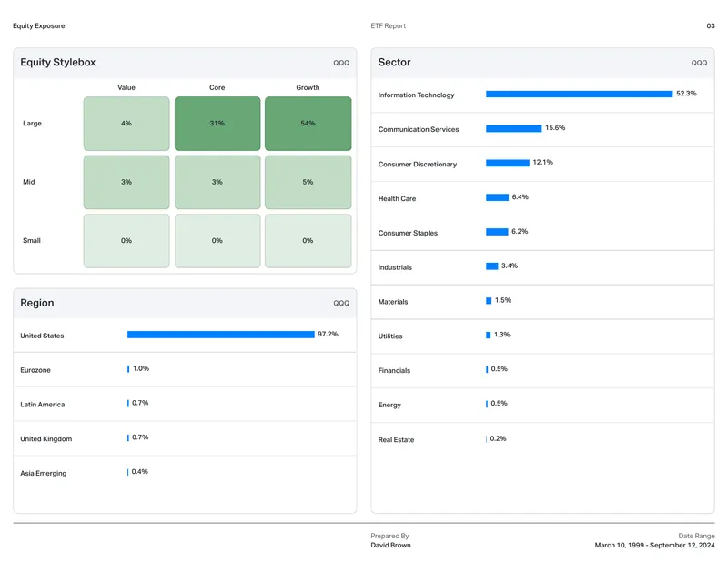Click the Prepared By label
The image size is (728, 562).
tap(389, 536)
